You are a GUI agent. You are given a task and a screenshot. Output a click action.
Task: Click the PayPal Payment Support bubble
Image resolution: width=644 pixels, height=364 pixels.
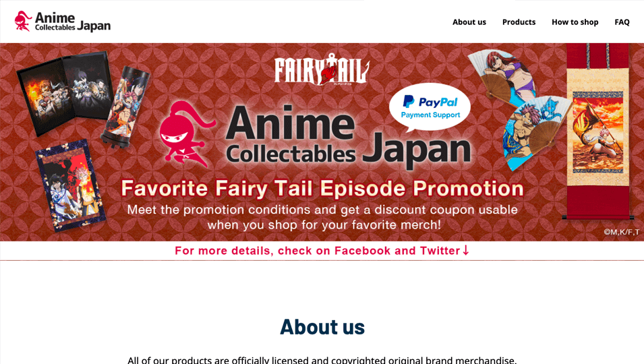point(430,108)
